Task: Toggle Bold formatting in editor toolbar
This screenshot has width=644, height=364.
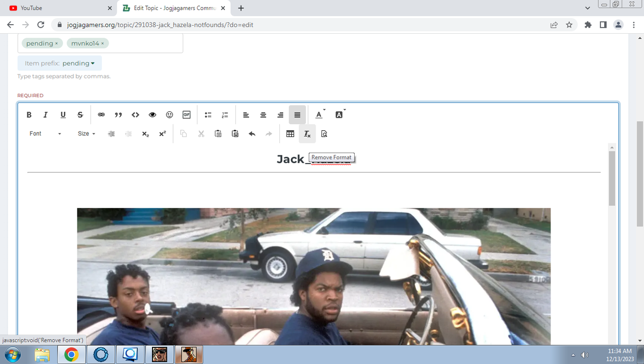Action: tap(29, 115)
